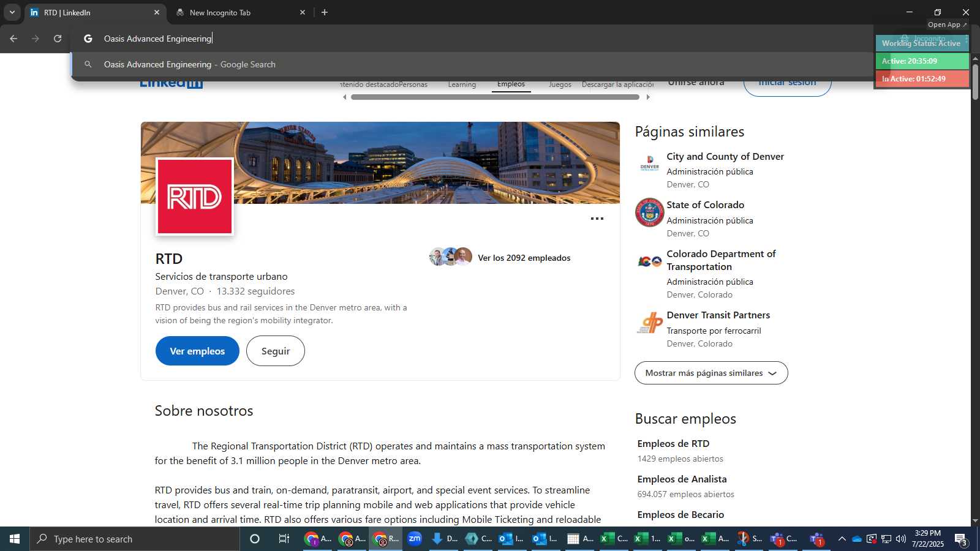Expand Mostrar más páginas similares
This screenshot has width=980, height=551.
(x=711, y=373)
